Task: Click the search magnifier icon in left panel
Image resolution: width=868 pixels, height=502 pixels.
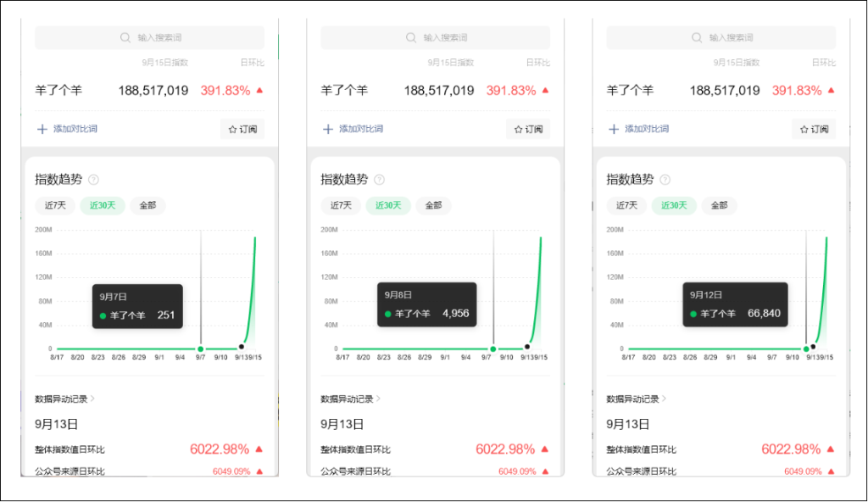Action: pos(125,37)
